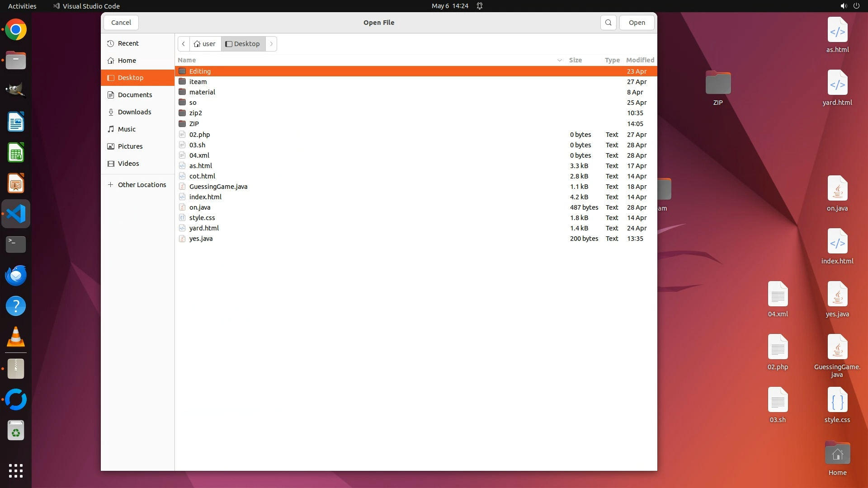Screen dimensions: 868x488
Task: Select the zip2 folder in list
Action: coord(195,113)
